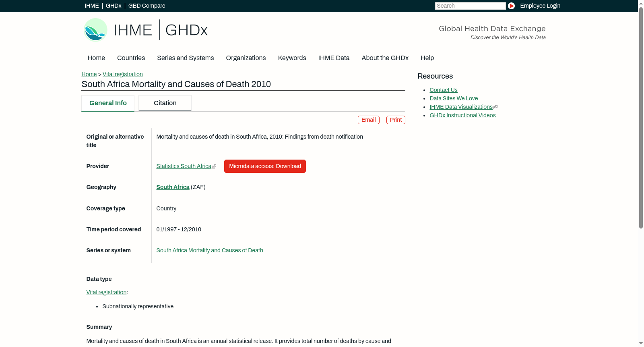
Task: Click the IHME leaf logo icon
Action: coord(95,30)
